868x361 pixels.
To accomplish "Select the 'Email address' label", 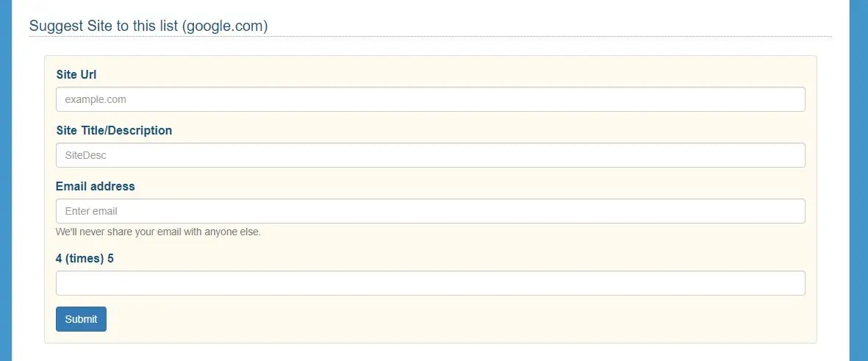I will [96, 186].
